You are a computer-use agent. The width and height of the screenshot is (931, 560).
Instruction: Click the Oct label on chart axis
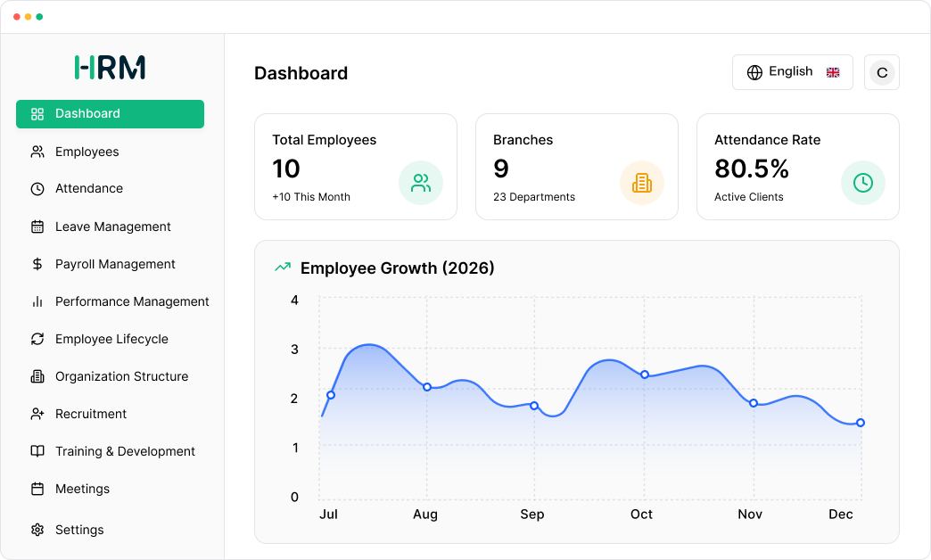(641, 515)
